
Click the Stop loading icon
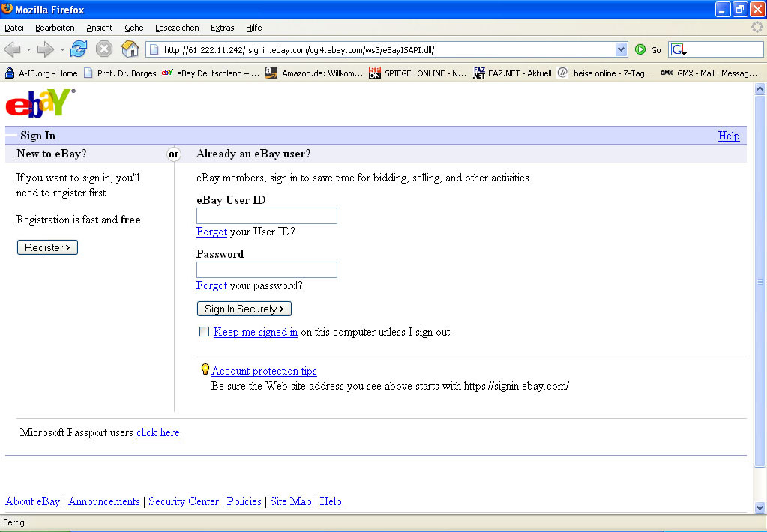click(104, 49)
